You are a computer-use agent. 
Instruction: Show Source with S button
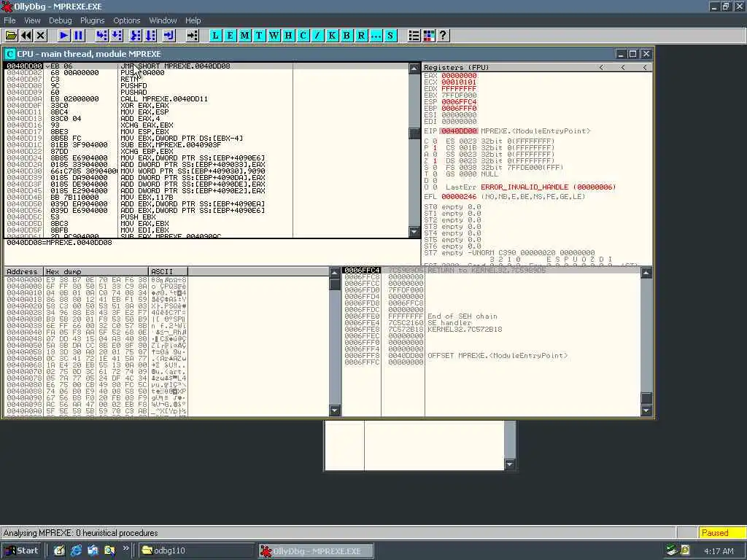coord(390,35)
